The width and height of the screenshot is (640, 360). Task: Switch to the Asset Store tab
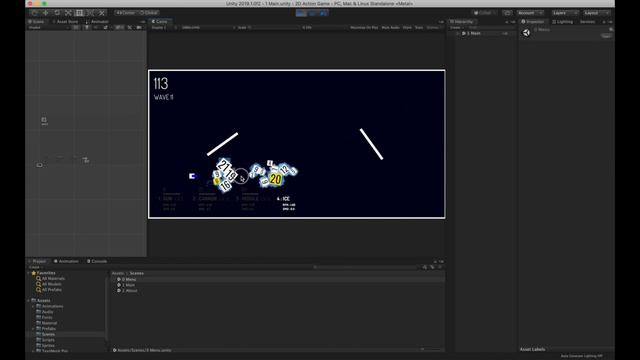click(x=65, y=22)
